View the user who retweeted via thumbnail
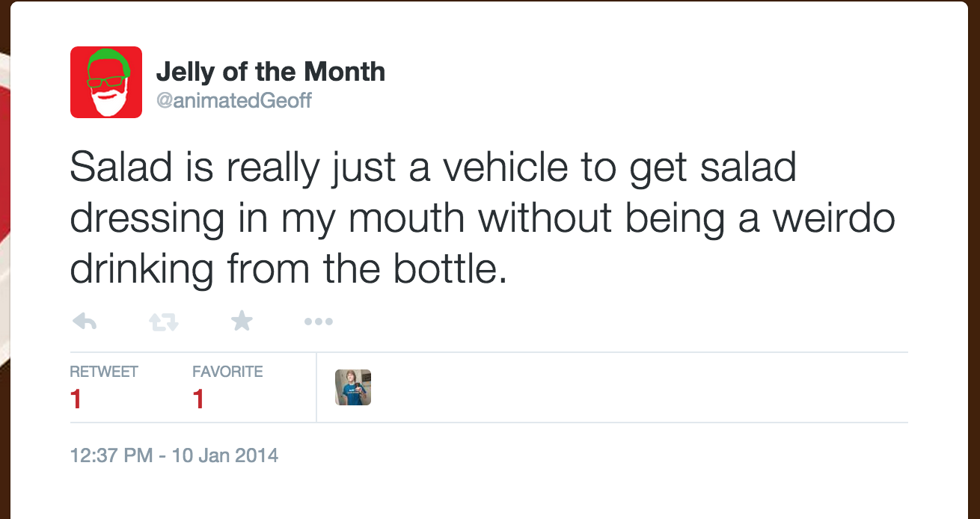Image resolution: width=980 pixels, height=519 pixels. [353, 387]
